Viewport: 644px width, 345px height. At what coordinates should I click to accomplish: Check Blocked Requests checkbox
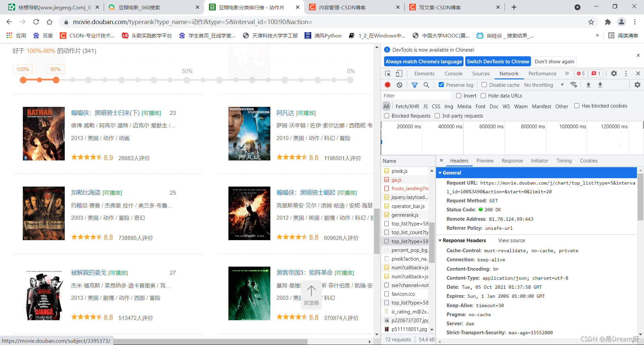pos(386,116)
